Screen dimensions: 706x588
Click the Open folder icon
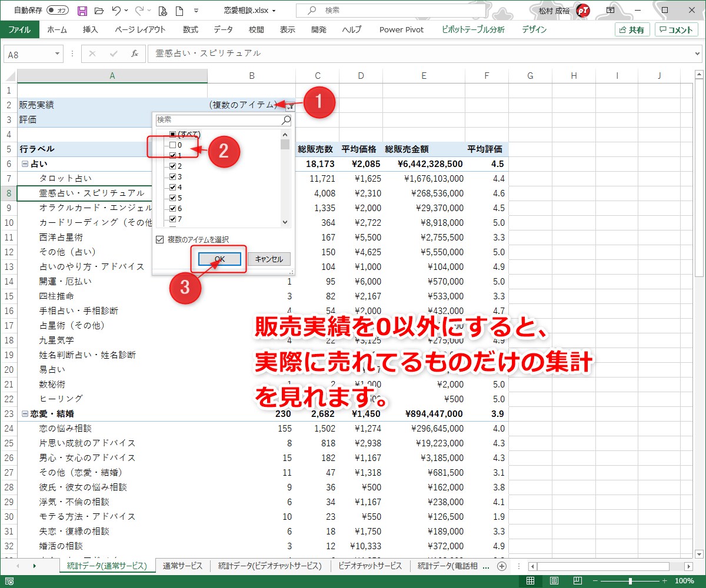tap(99, 10)
